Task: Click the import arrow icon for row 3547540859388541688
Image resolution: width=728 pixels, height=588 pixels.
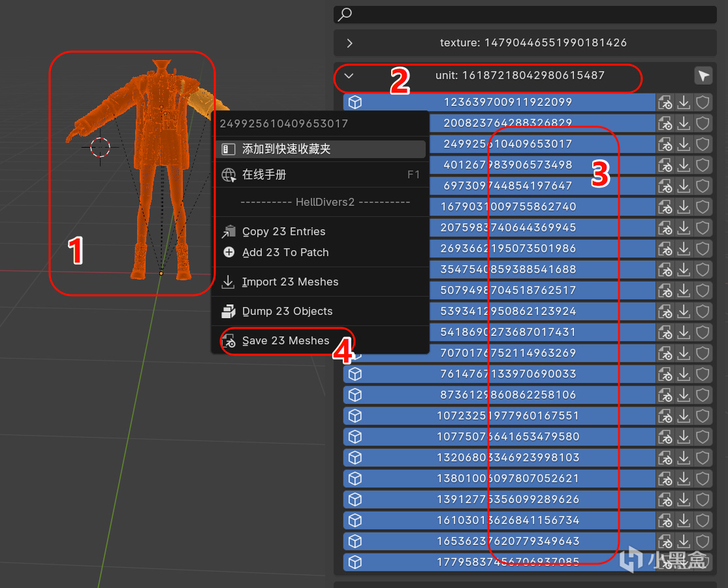Action: [x=684, y=269]
